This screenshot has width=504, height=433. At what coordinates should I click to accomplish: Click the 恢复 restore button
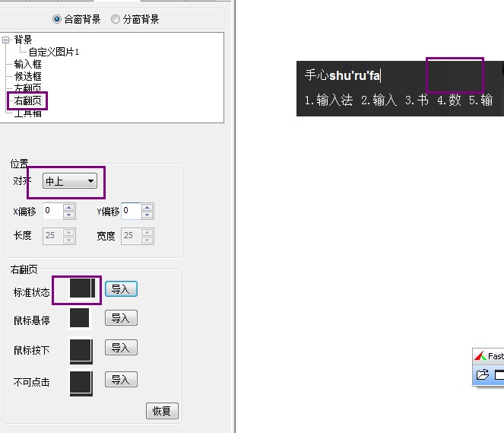tap(162, 411)
